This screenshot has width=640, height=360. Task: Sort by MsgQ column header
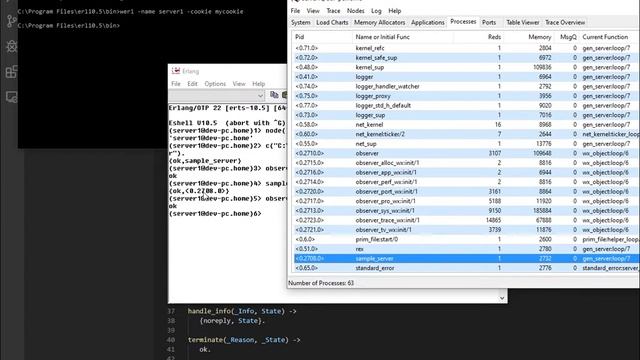[x=567, y=37]
